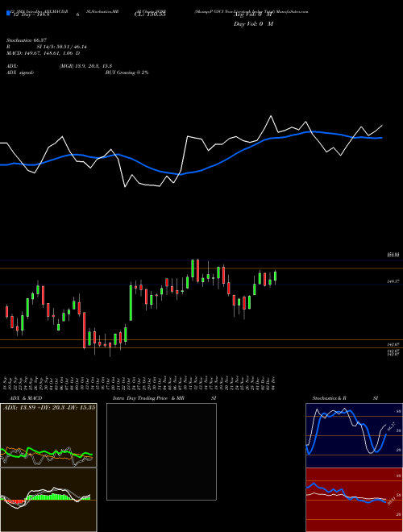Select the 'Avg Vol: 0 M' label
Image resolution: width=403 pixels, height=532 pixels.
(x=253, y=15)
